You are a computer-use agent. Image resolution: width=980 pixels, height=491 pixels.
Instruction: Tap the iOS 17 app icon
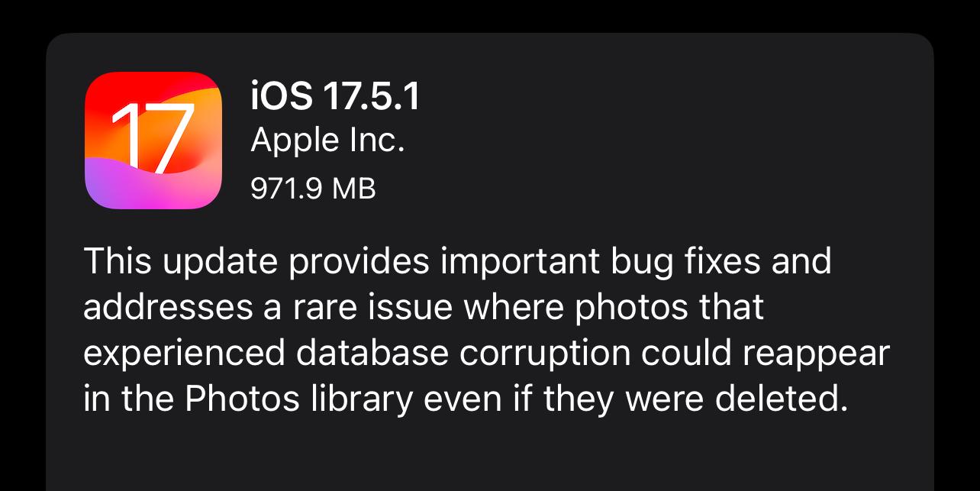[153, 141]
